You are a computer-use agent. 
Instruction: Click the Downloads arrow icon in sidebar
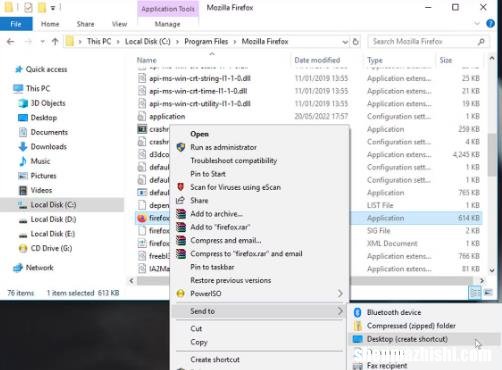tap(23, 147)
